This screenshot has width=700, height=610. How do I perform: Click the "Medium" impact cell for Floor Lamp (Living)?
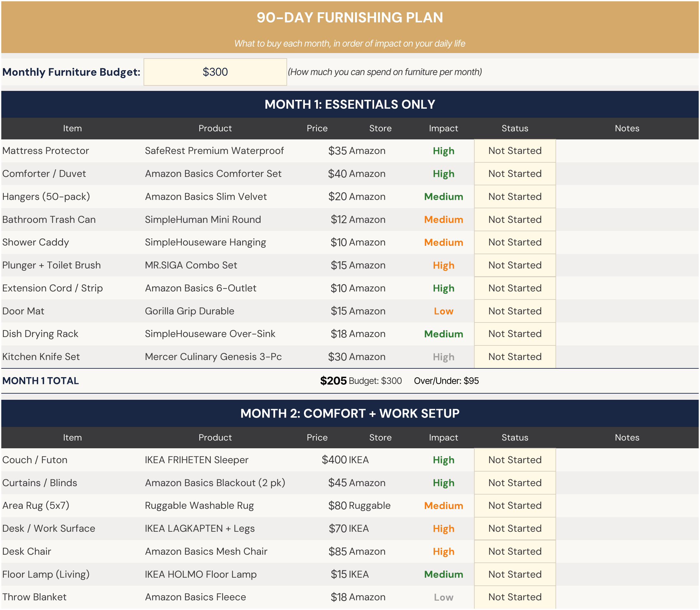443,574
